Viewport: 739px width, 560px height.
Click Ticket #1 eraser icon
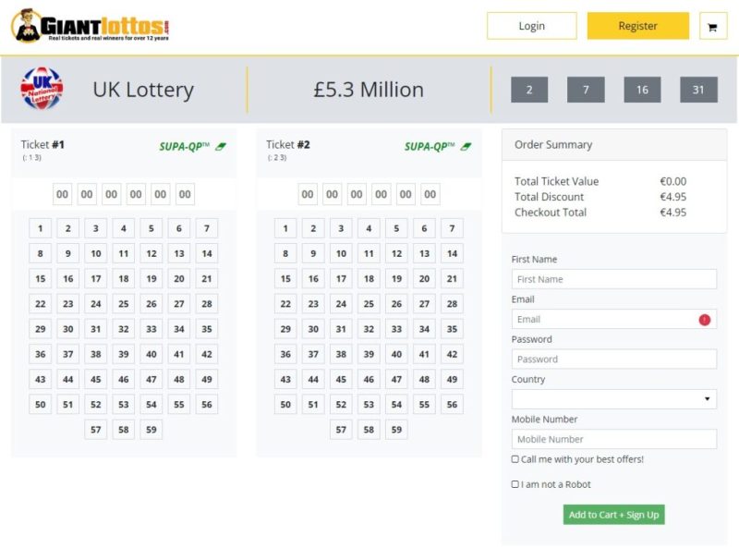point(222,146)
